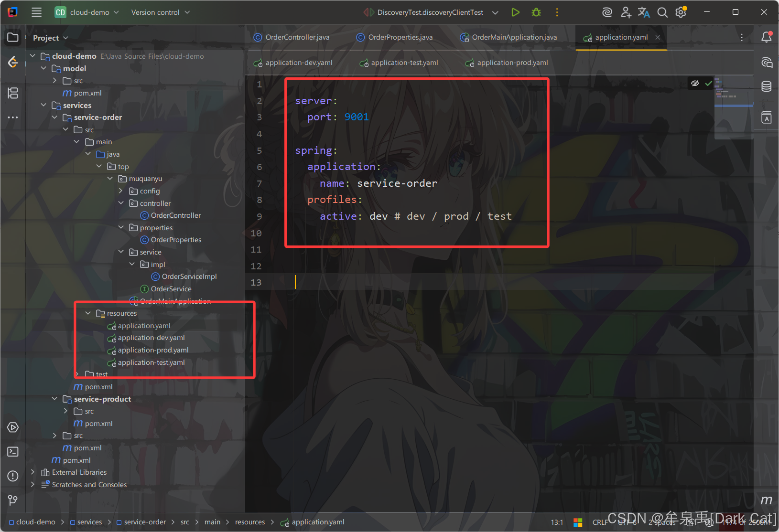Screen dimensions: 779x532
Task: Click the inspections green checkmark
Action: click(x=709, y=83)
